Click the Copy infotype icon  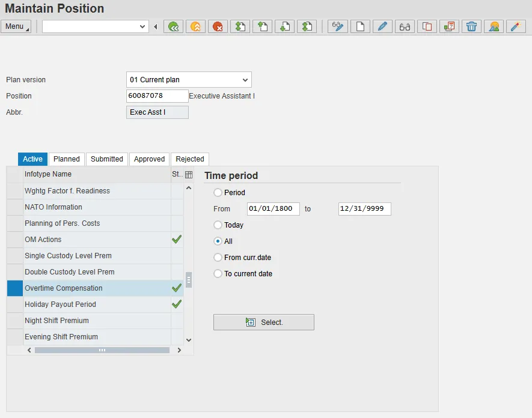tap(427, 26)
